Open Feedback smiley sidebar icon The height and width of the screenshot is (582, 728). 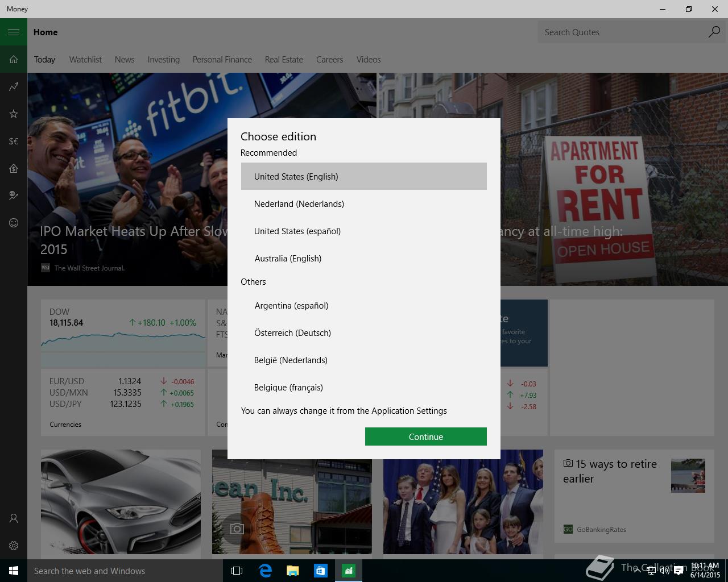tap(14, 223)
